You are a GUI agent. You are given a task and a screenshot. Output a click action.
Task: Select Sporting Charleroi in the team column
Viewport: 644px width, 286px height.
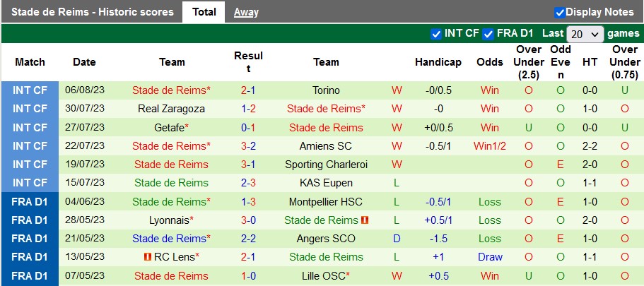(326, 165)
